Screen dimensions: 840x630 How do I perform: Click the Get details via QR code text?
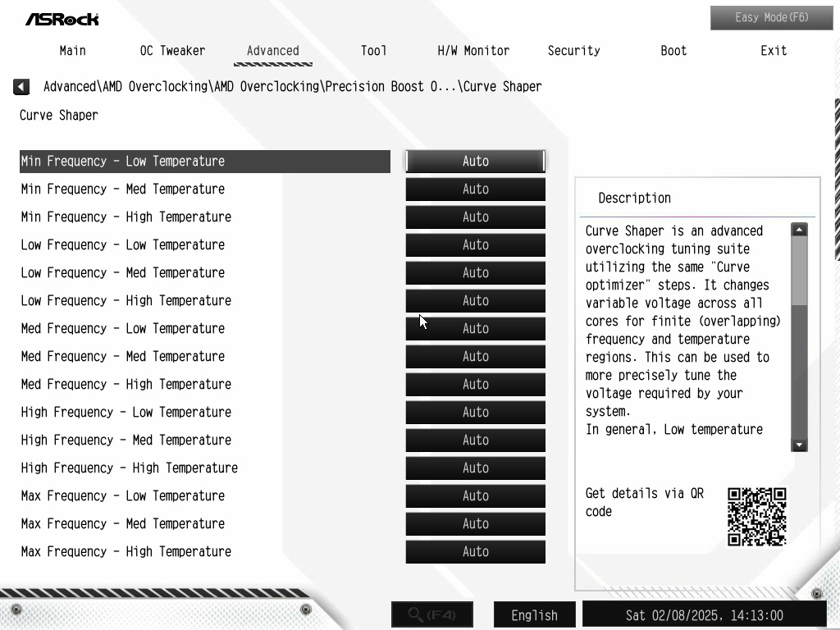coord(645,502)
